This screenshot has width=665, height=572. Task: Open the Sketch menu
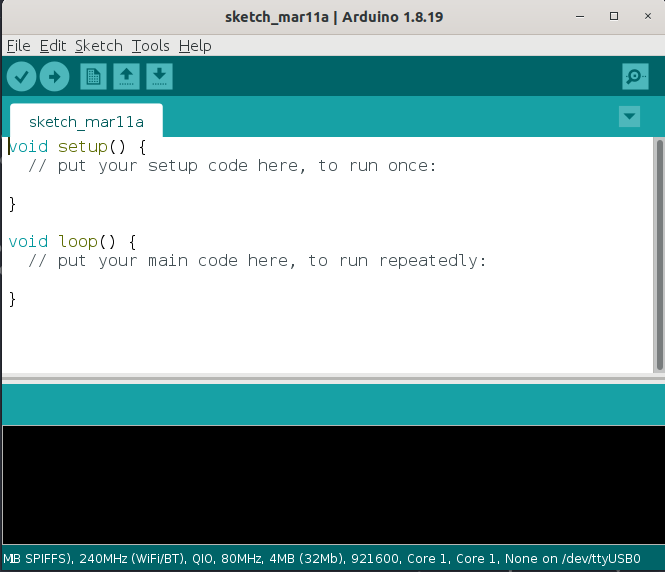coord(99,46)
